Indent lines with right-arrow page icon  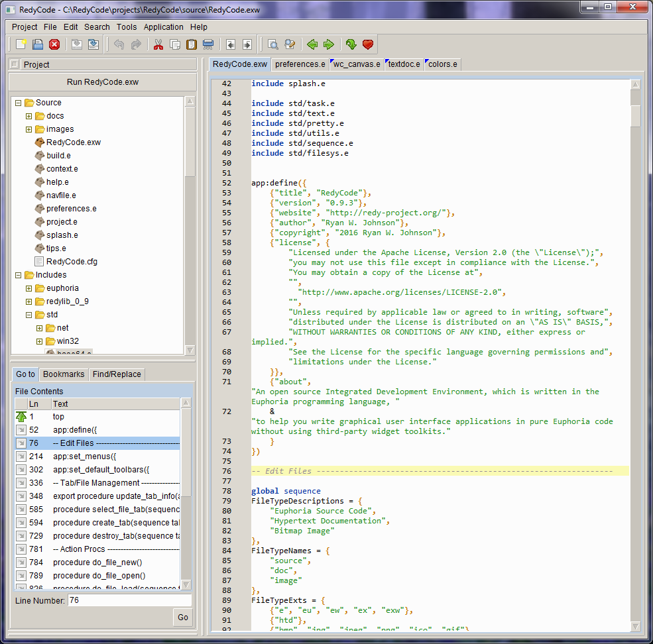tap(247, 44)
